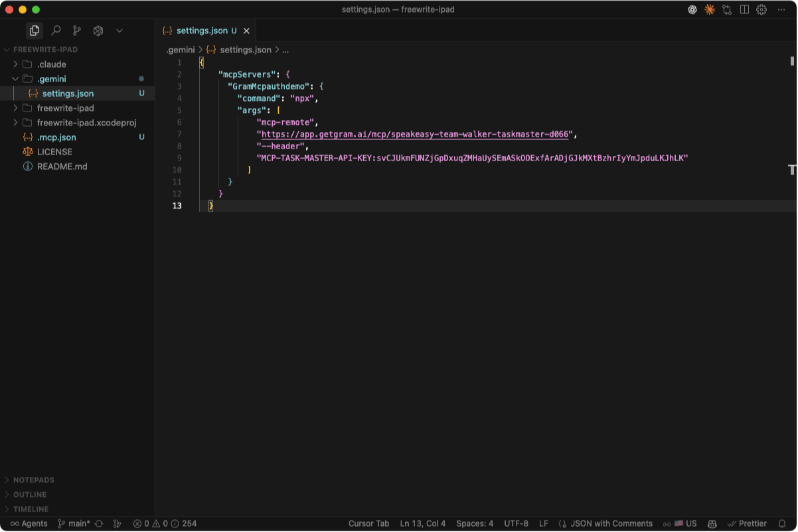Select the Explorer icon in the Activity Bar
The image size is (798, 532).
[x=34, y=30]
